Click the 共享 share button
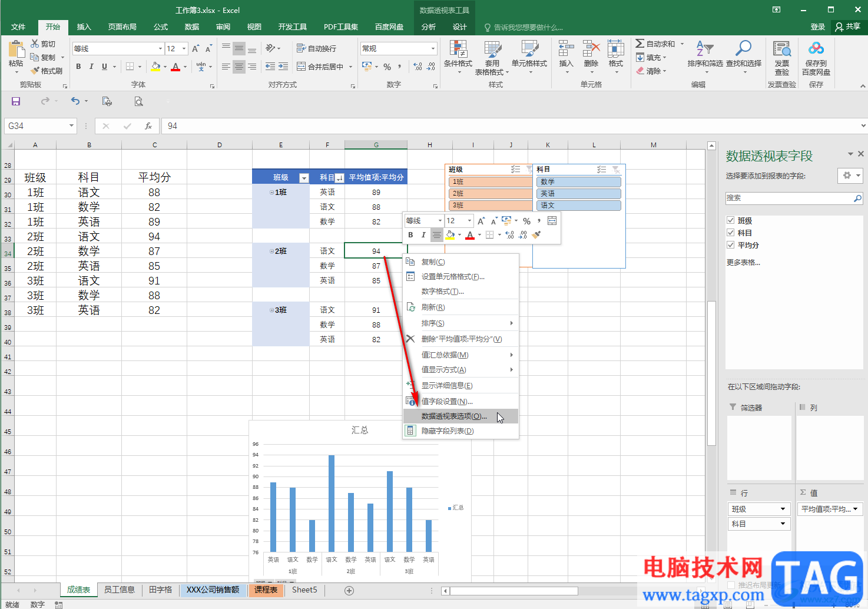Screen dimensions: 868x609 pos(848,27)
